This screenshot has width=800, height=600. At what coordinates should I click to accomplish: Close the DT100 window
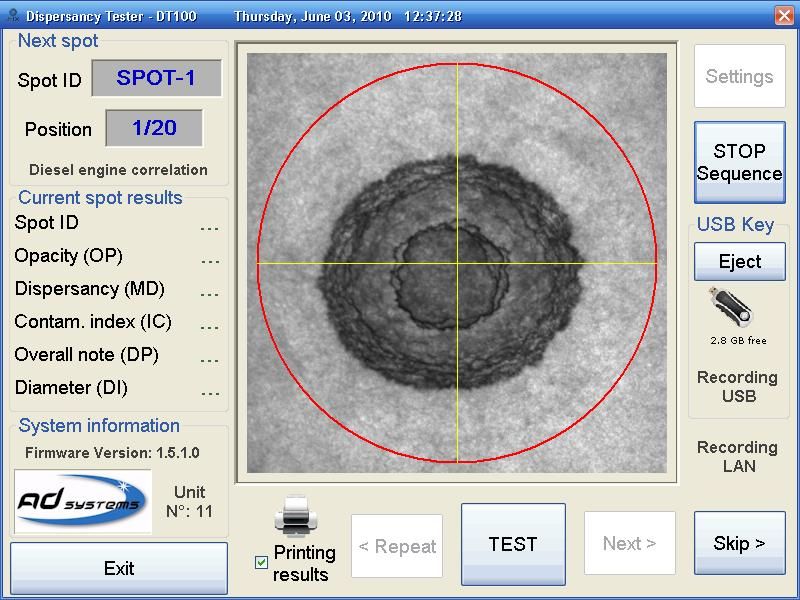[784, 16]
